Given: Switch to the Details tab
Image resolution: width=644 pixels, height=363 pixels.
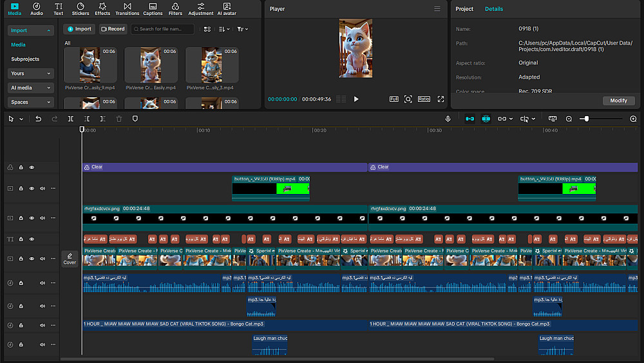Looking at the screenshot, I should (x=494, y=9).
